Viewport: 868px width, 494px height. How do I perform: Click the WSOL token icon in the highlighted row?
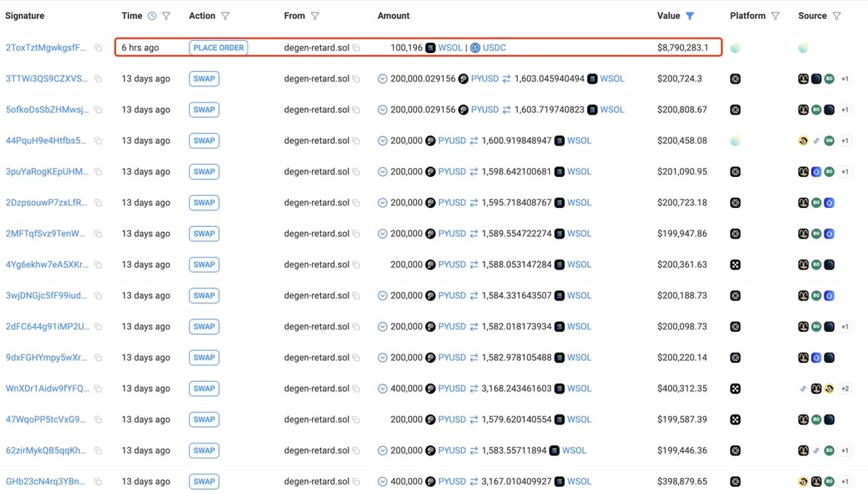(431, 47)
